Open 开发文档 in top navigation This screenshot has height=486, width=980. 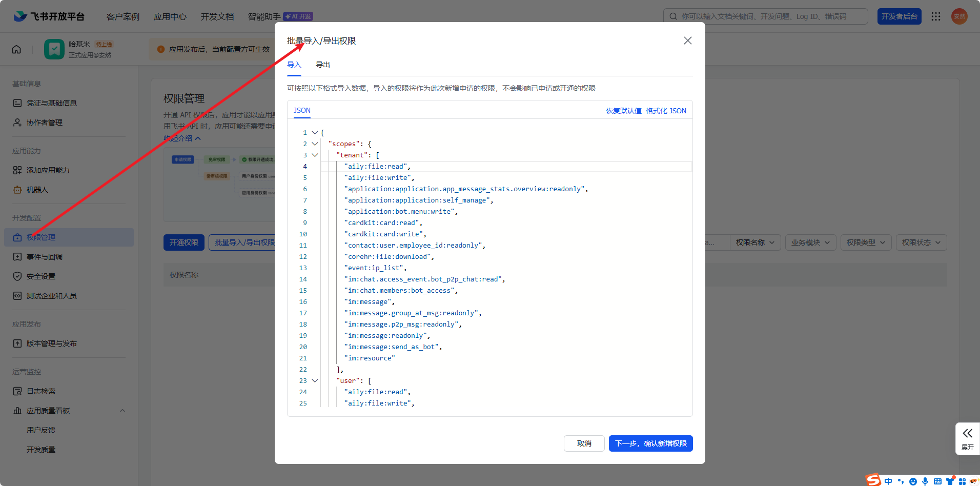(x=217, y=16)
